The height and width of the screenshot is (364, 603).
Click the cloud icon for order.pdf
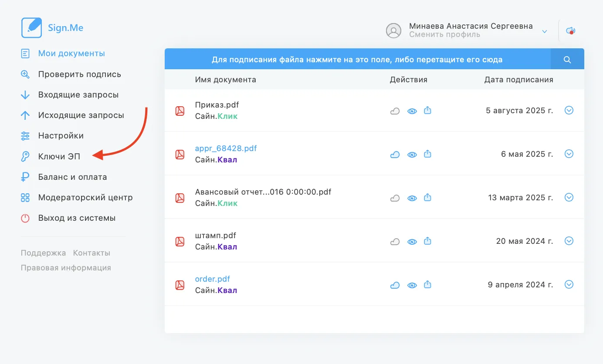click(395, 285)
